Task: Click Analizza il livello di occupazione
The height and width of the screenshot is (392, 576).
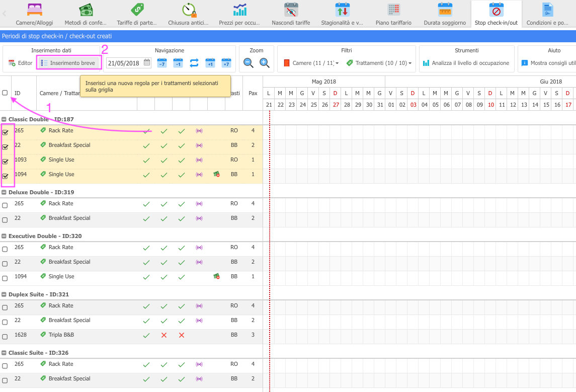Action: [x=466, y=63]
